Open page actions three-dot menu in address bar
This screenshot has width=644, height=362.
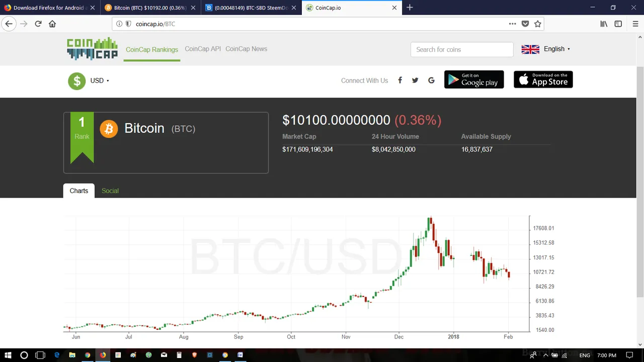(x=512, y=24)
